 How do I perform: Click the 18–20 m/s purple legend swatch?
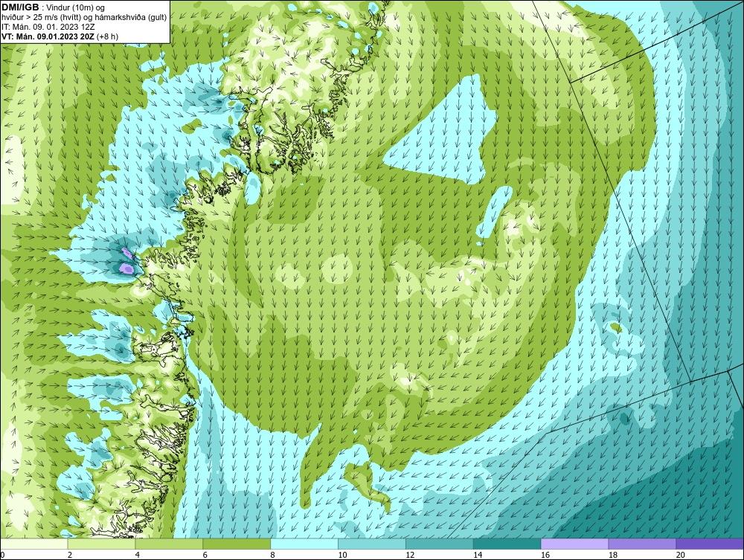coord(642,544)
